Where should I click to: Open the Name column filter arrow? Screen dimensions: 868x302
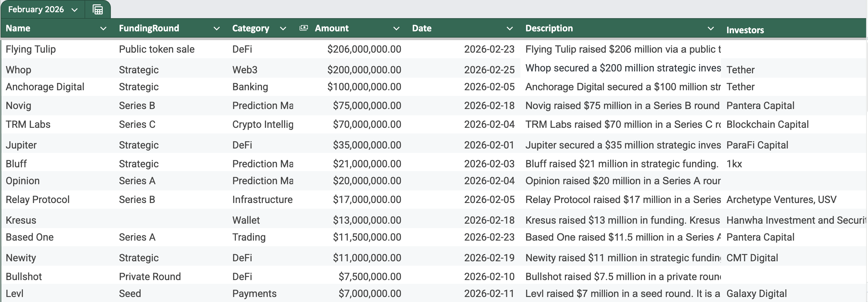point(103,29)
